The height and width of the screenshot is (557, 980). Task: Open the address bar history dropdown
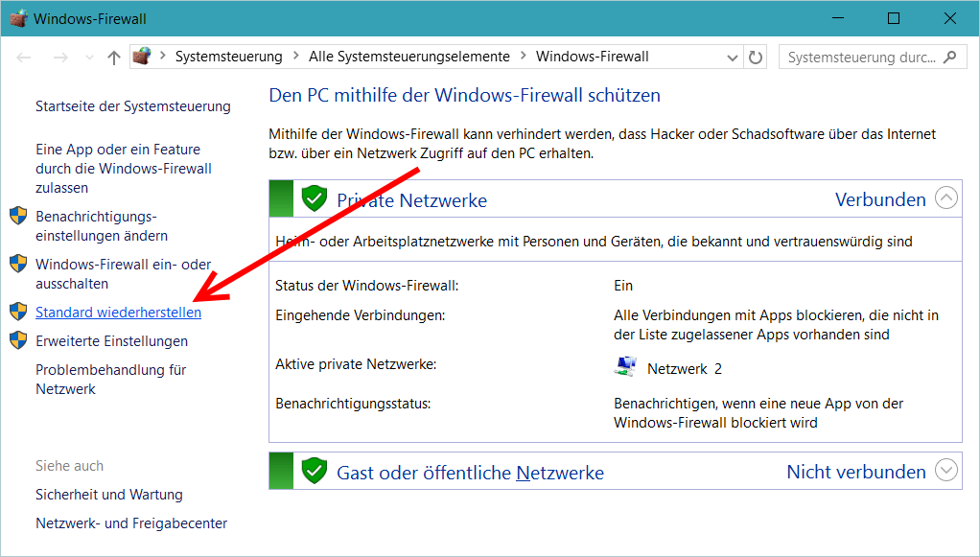point(733,58)
